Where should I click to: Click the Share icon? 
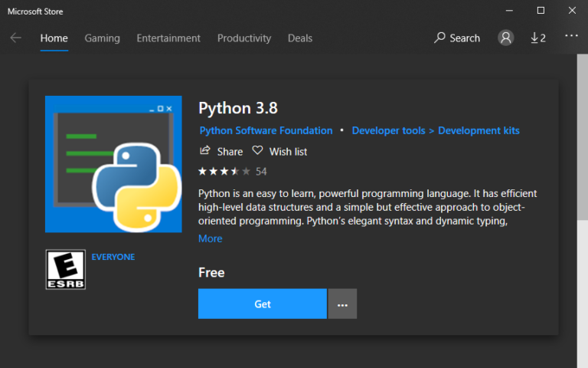coord(205,151)
